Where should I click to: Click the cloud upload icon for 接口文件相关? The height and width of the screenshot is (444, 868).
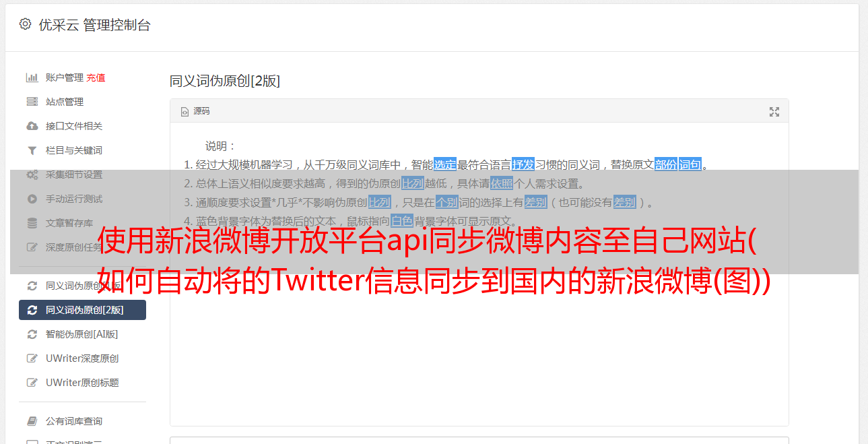[x=32, y=126]
